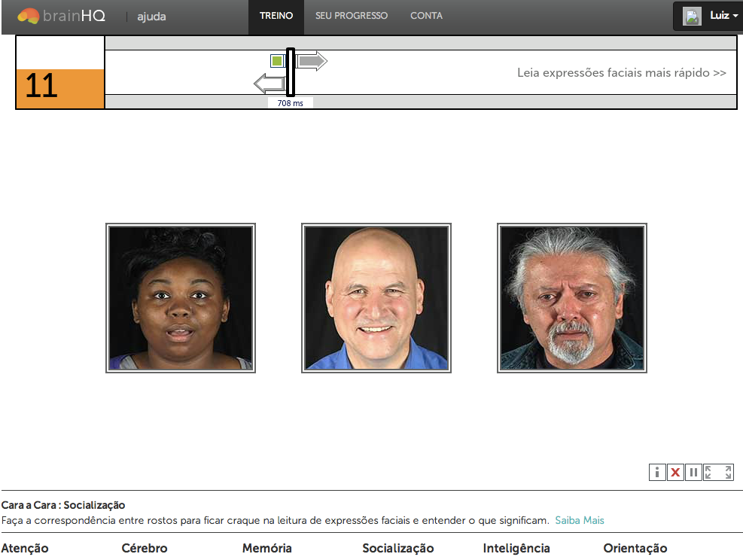The height and width of the screenshot is (560, 743).
Task: Click the left-pointing arrow on the progress track
Action: [x=269, y=82]
